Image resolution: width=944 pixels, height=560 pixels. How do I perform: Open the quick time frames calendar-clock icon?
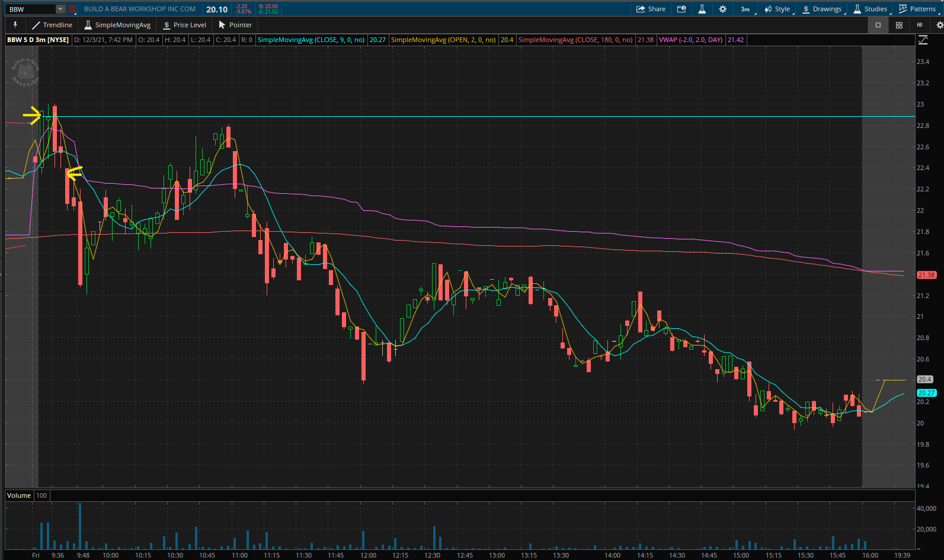click(681, 9)
